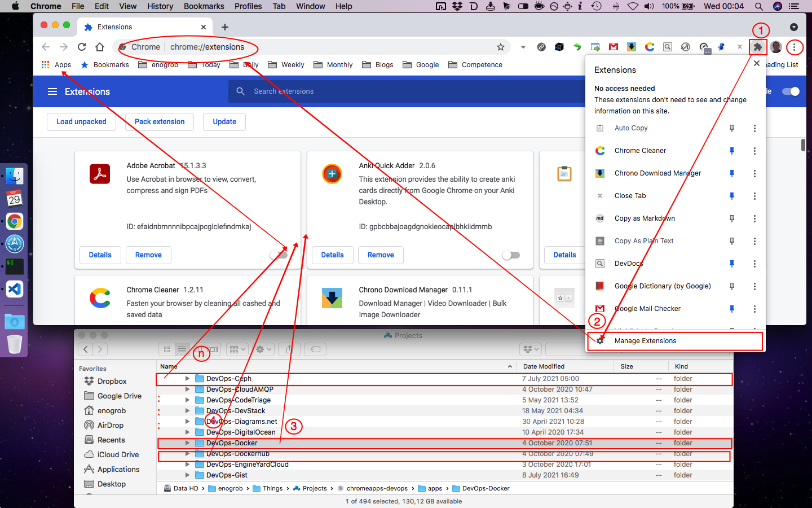Screen dimensions: 812x508
Task: Click Manage Extensions in popup
Action: pos(675,341)
